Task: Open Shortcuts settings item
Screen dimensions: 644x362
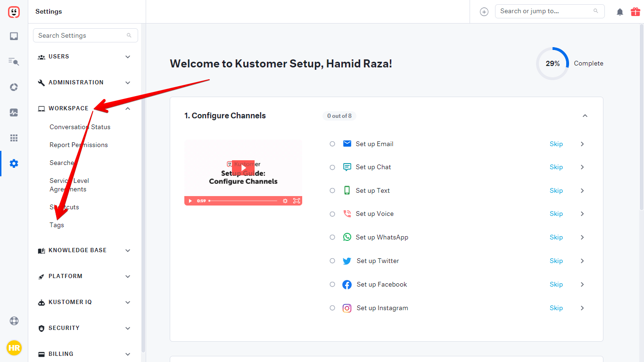Action: (64, 207)
